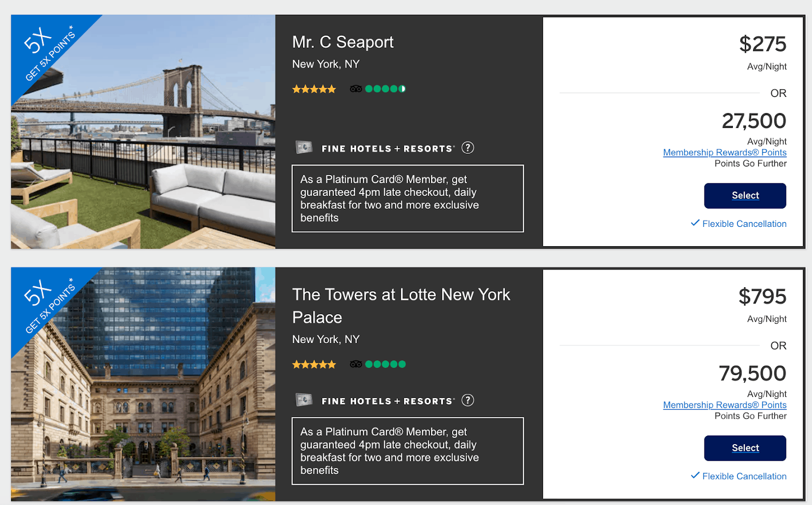
Task: Click TripAdvisor owl icon for Towers at Lotte
Action: pos(356,364)
